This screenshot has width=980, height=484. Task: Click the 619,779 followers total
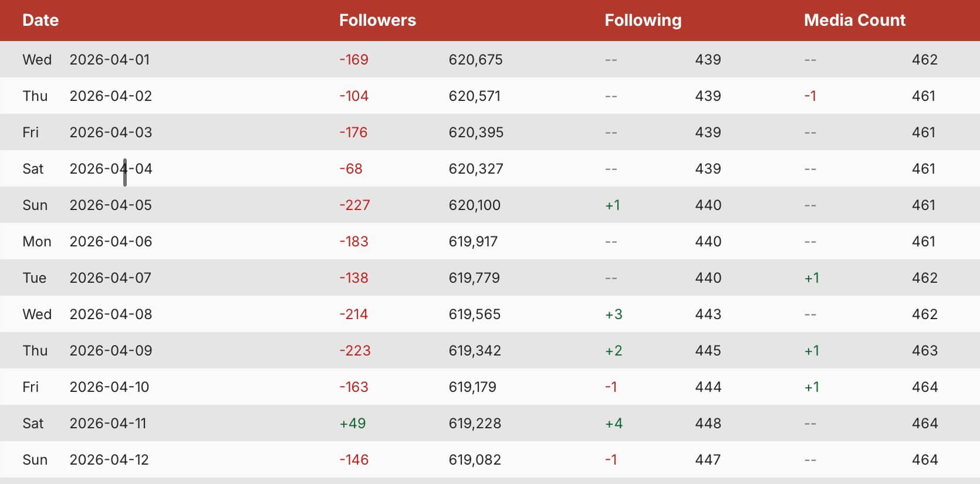474,278
